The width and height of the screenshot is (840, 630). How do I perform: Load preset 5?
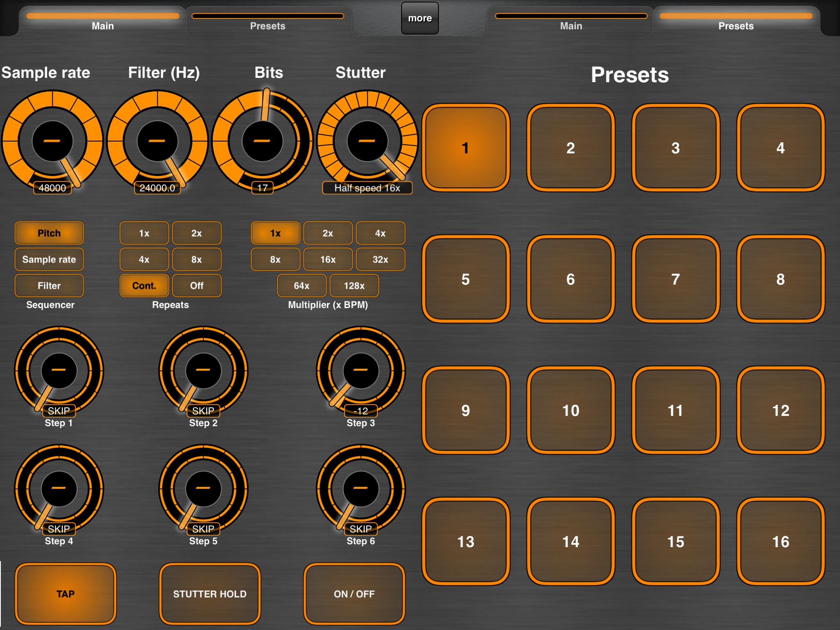pyautogui.click(x=466, y=279)
